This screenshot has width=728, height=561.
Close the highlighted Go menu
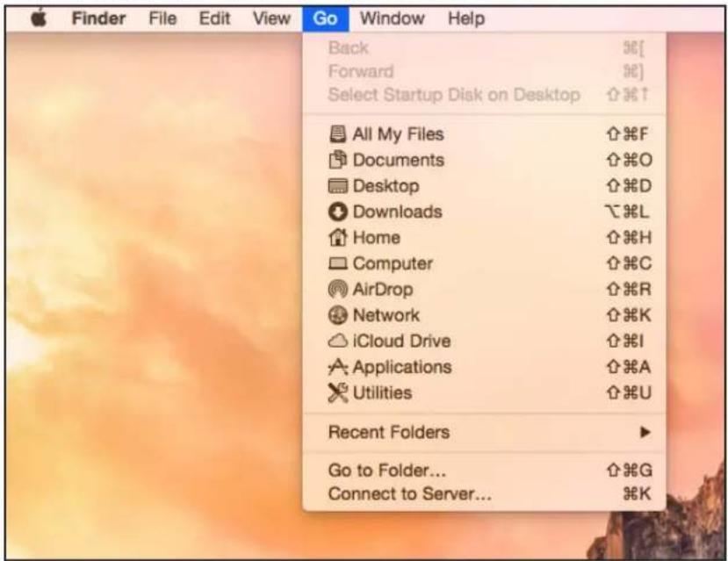(x=325, y=18)
